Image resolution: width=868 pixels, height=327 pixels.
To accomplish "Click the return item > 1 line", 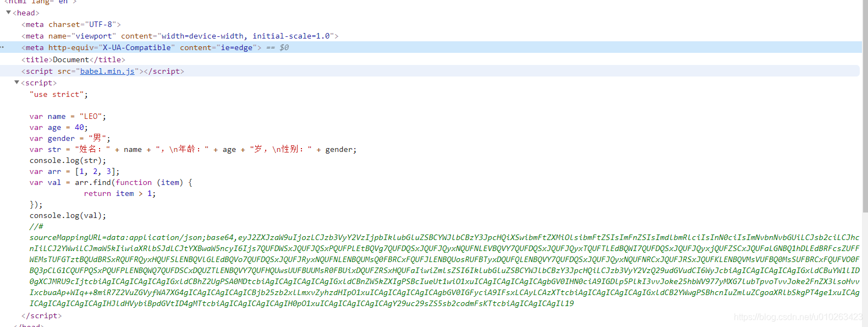I will (120, 193).
